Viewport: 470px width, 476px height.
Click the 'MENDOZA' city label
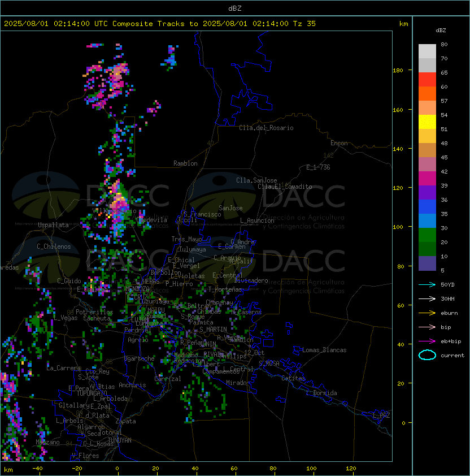(137, 288)
